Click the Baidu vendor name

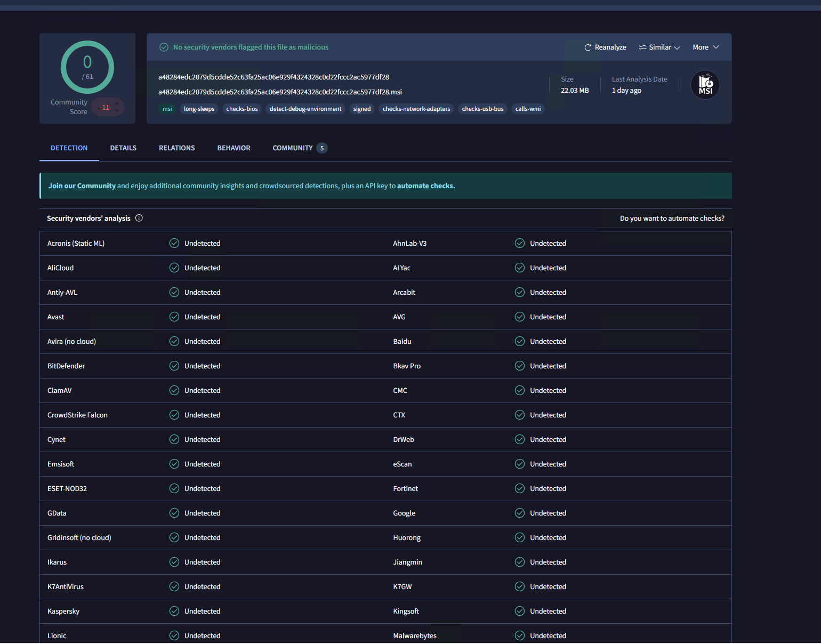tap(402, 341)
